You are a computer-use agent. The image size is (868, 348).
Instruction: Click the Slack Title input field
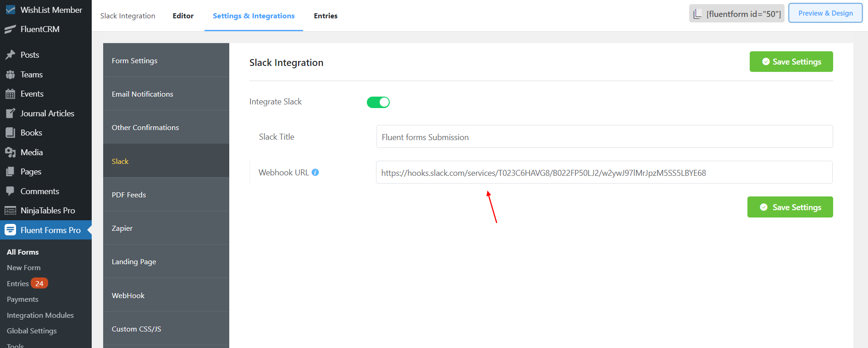[x=604, y=136]
